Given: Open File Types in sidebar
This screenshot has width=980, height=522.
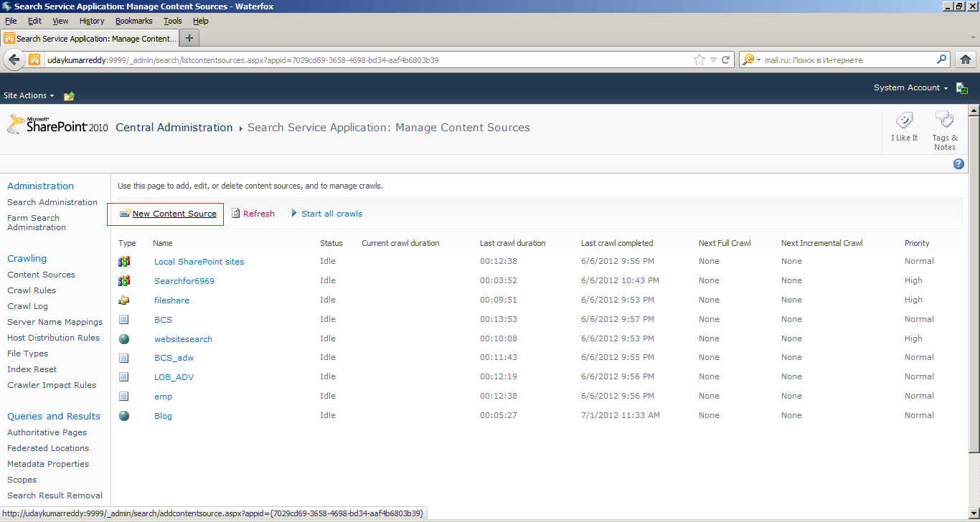Looking at the screenshot, I should pyautogui.click(x=27, y=353).
